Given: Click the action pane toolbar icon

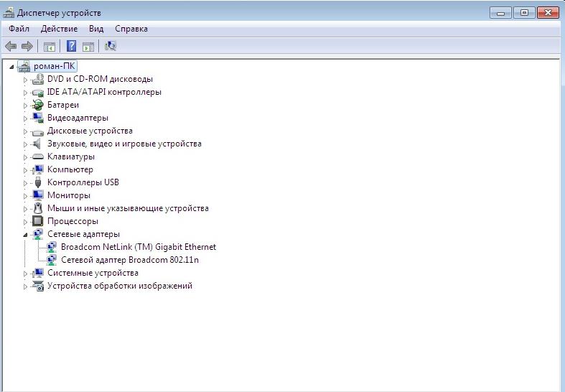Looking at the screenshot, I should 88,47.
